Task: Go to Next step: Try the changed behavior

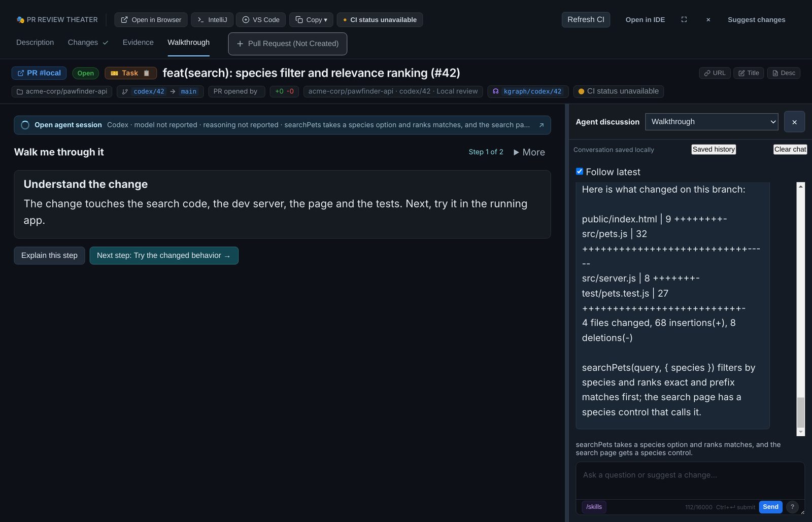Action: pos(164,256)
